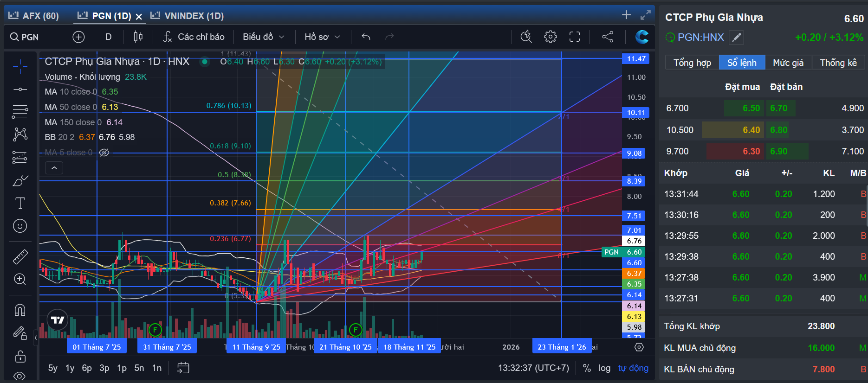Toggle tự động auto scale

(633, 368)
